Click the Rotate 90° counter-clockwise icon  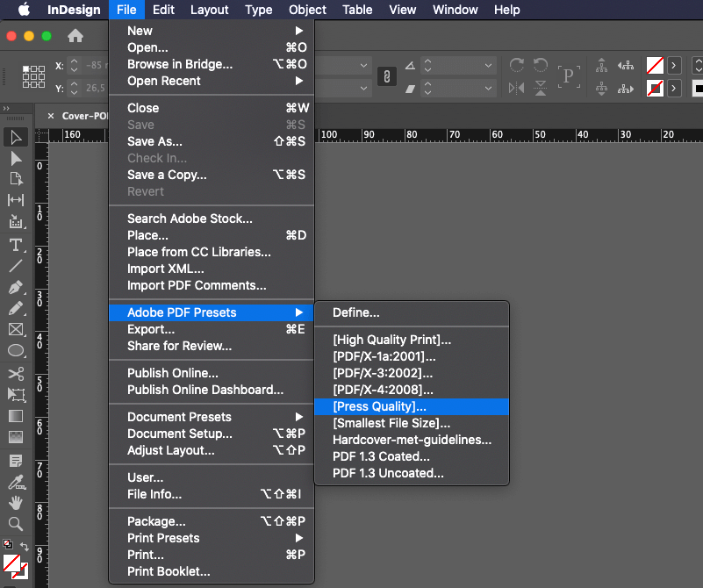pos(541,66)
